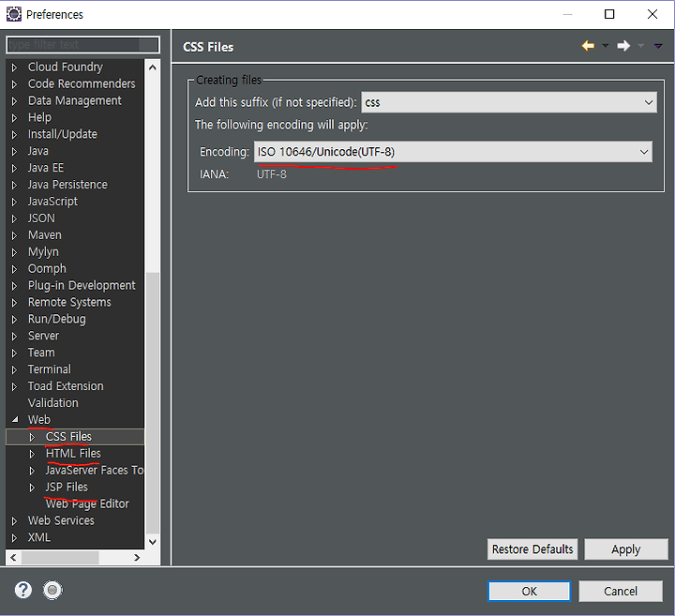The width and height of the screenshot is (675, 616).
Task: Open the Help question mark icon
Action: 23,590
